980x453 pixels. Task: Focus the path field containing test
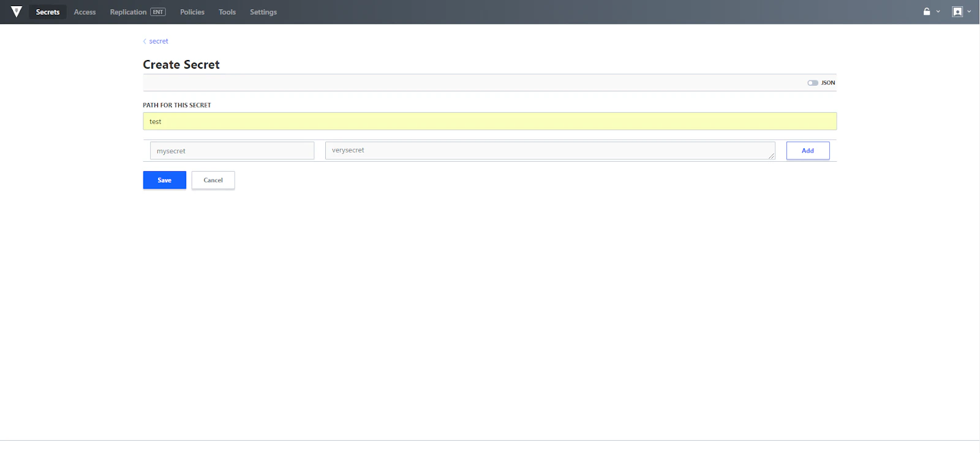pos(490,121)
